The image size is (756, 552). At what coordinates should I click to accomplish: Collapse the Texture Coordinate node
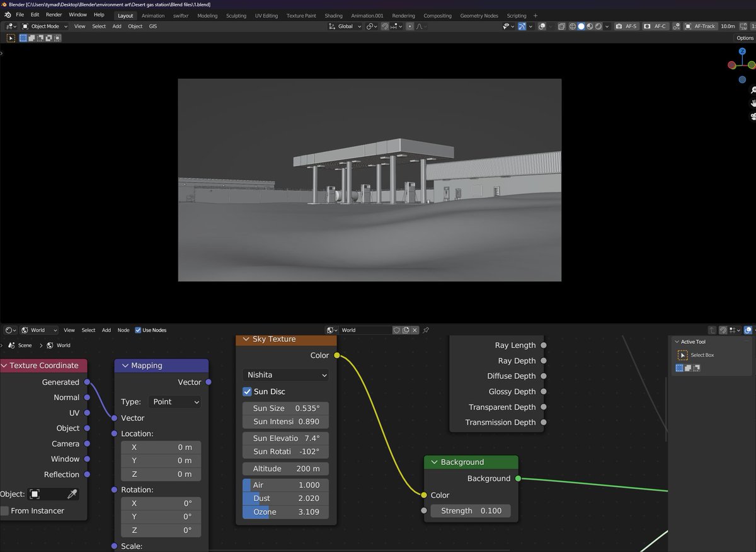pyautogui.click(x=4, y=365)
